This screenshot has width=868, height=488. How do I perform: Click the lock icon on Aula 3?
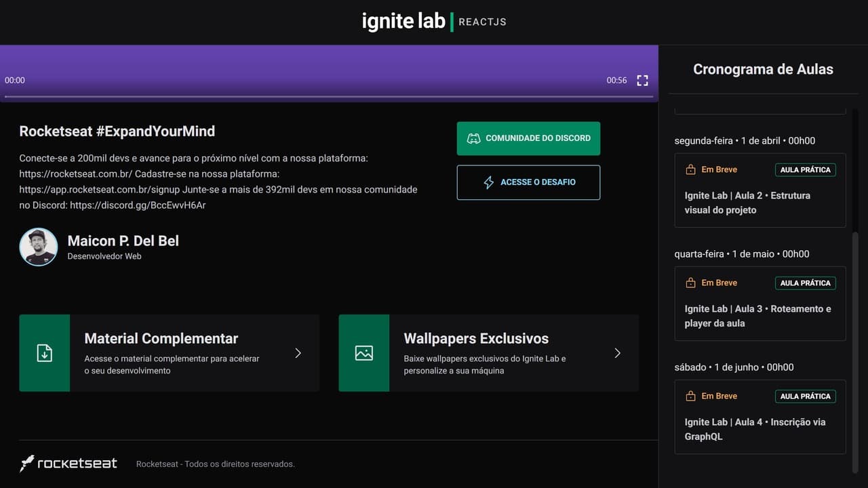690,283
